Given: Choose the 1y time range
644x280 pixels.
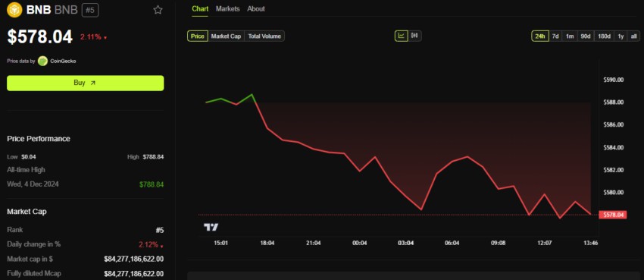Looking at the screenshot, I should point(621,36).
